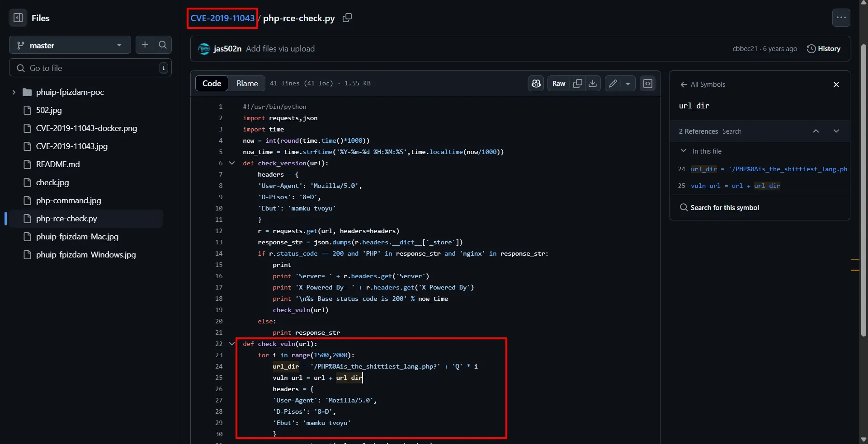Edit the file with the pencil icon

coord(613,84)
